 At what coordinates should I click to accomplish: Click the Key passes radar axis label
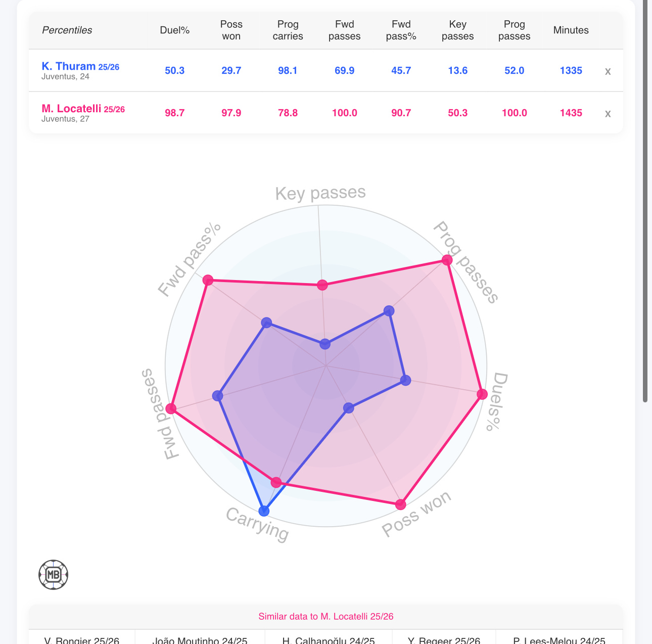point(320,193)
